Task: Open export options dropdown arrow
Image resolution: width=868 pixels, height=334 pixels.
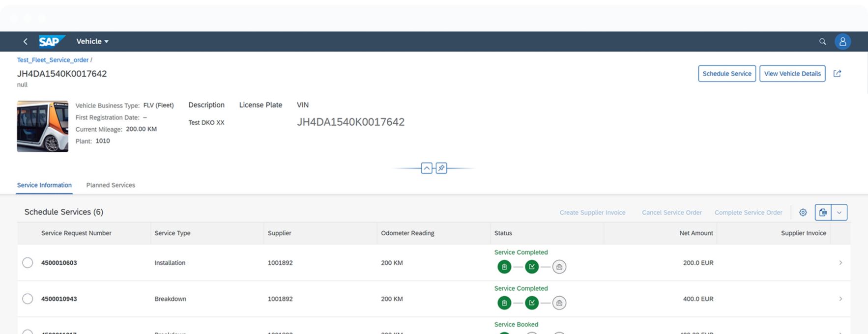Action: click(x=839, y=213)
